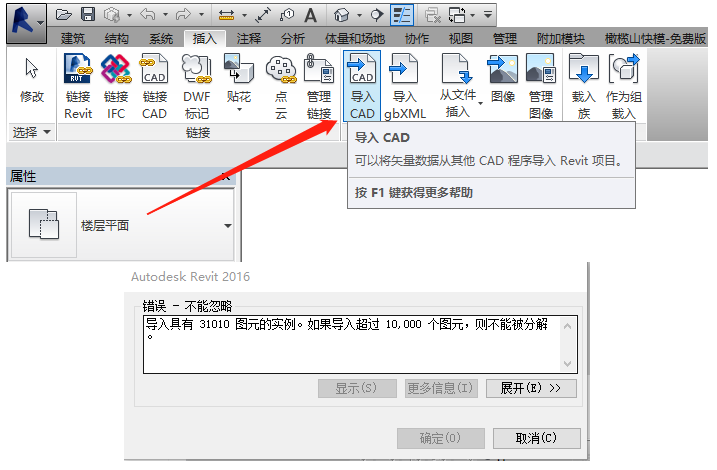The image size is (717, 470).
Task: Open the Sync with central dropdown arrow
Action: click(130, 16)
